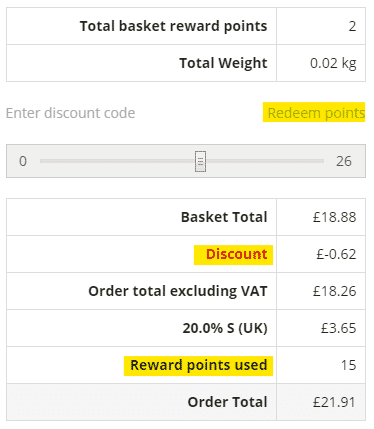Open the Enter discount code link

click(x=70, y=113)
